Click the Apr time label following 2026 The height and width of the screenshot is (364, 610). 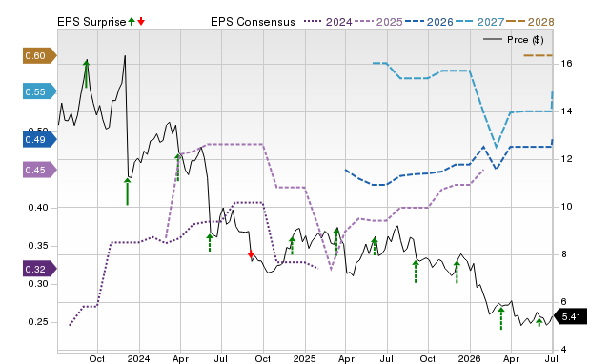[x=512, y=358]
